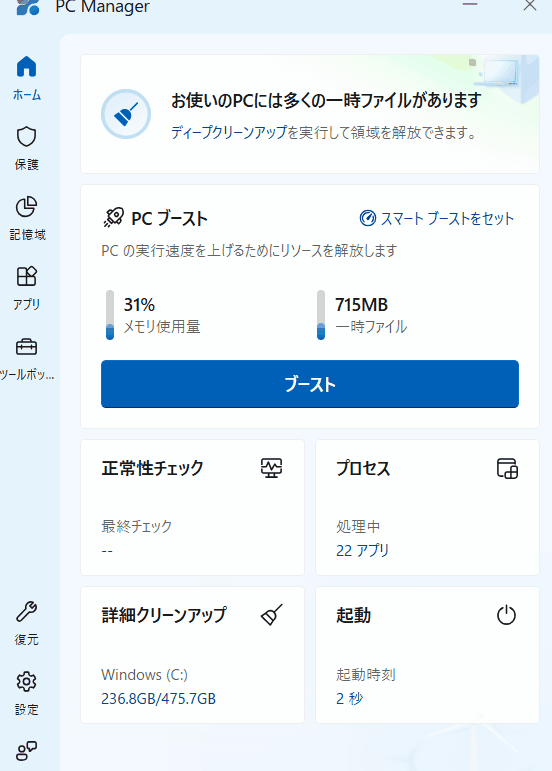This screenshot has height=771, width=552.
Task: Select the 記憶域 storage pie icon
Action: coord(27,207)
